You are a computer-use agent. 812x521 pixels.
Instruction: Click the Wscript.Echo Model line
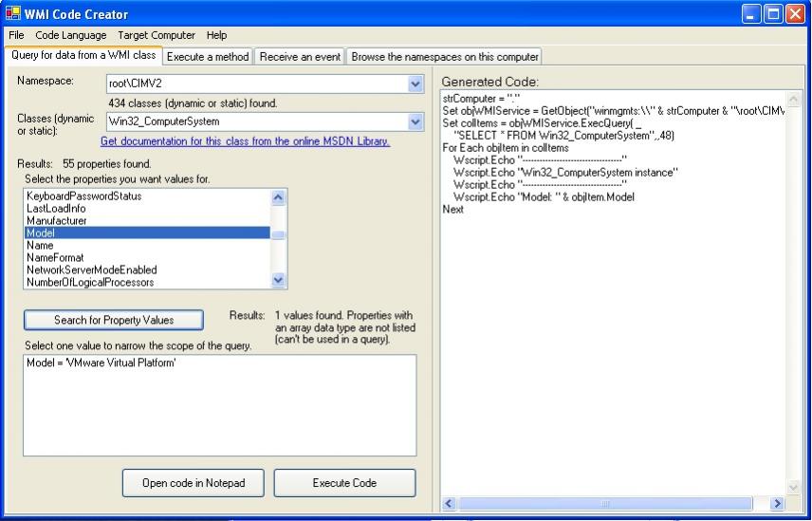click(x=544, y=196)
